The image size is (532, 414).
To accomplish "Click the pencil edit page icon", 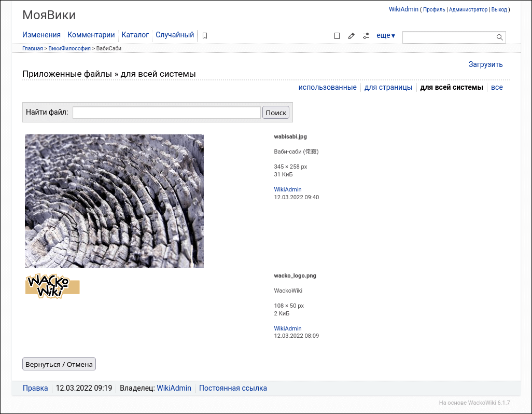I will click(352, 36).
